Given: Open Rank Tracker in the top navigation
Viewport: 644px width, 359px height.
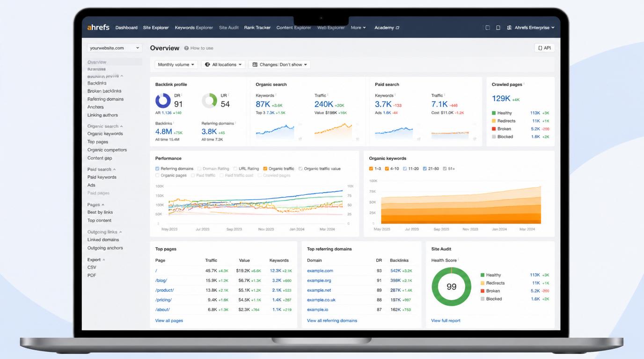Looking at the screenshot, I should [x=257, y=28].
